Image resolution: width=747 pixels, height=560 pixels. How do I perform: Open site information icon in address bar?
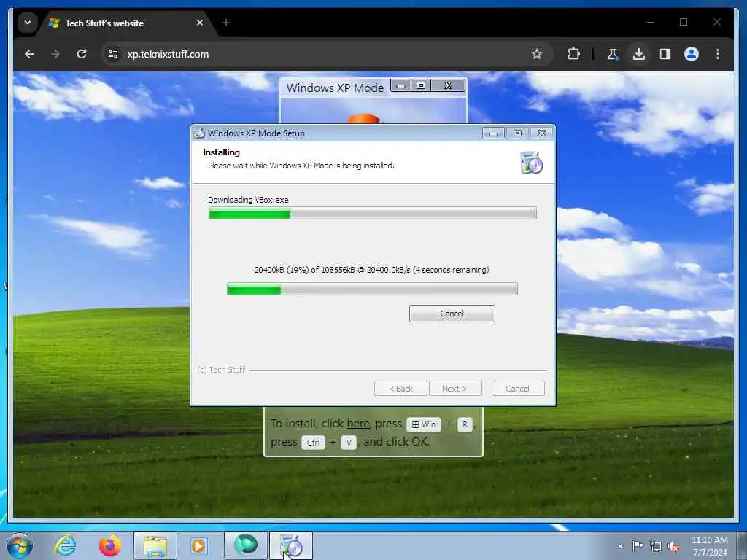(x=113, y=54)
